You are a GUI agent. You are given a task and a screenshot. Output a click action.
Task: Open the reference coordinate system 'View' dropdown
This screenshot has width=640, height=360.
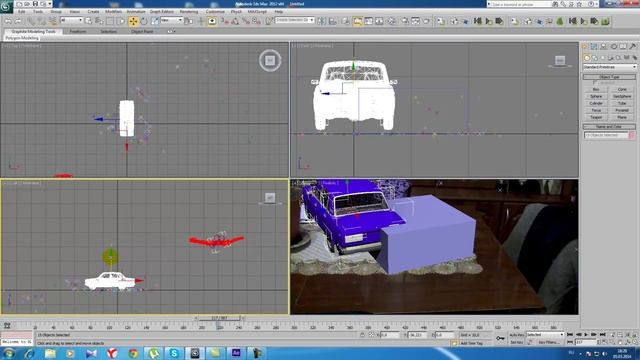pos(171,20)
